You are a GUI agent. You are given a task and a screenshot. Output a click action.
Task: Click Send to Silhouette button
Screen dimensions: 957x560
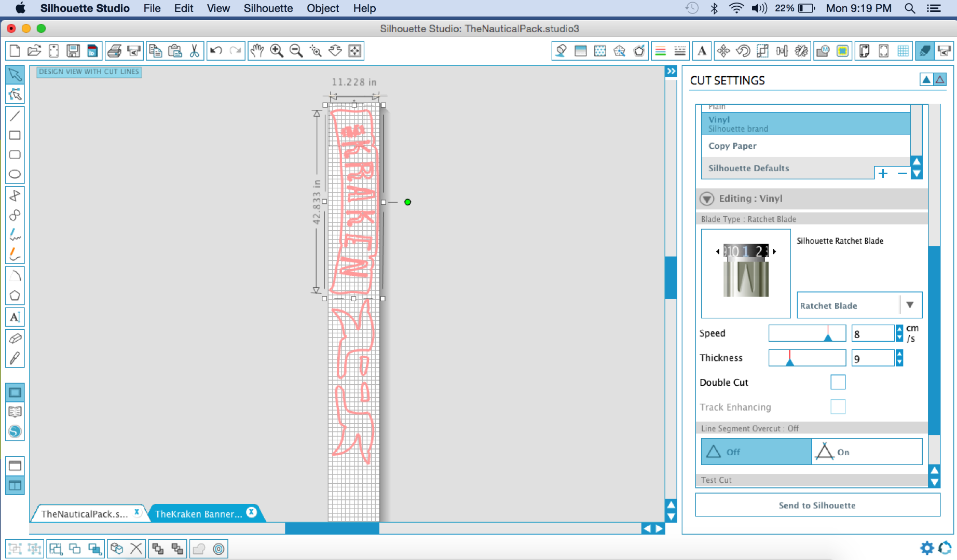[817, 505]
